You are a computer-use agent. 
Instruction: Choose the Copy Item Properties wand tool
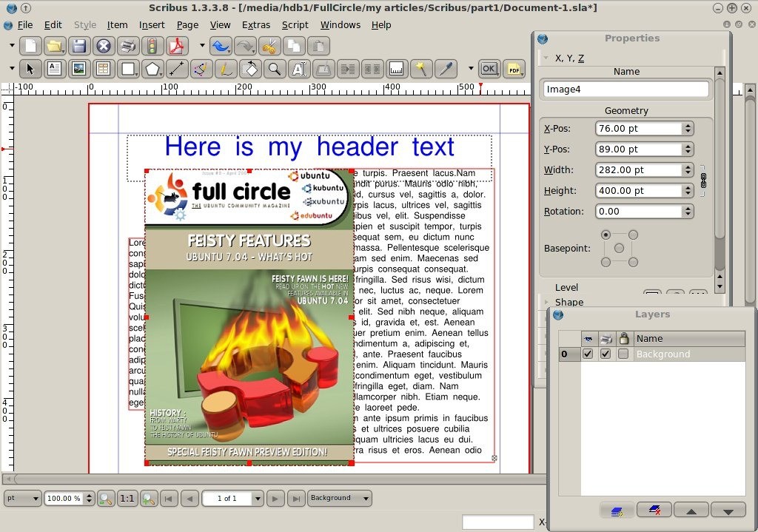[x=421, y=69]
